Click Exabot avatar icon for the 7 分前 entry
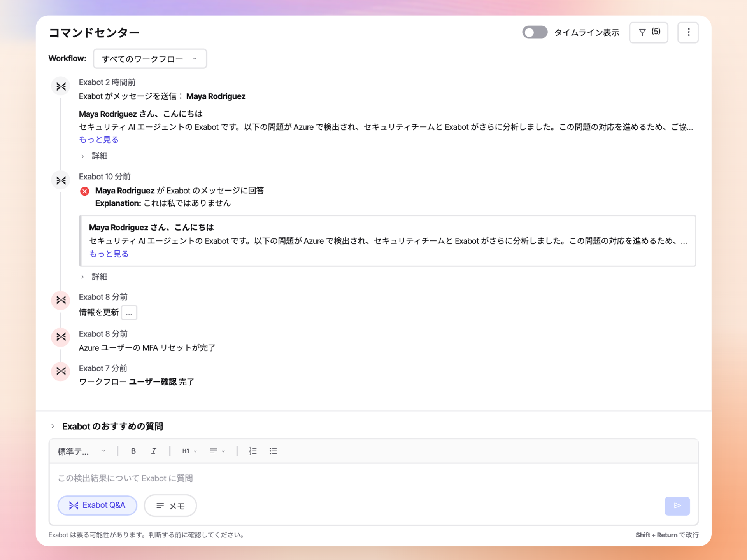This screenshot has width=747, height=560. coord(61,371)
